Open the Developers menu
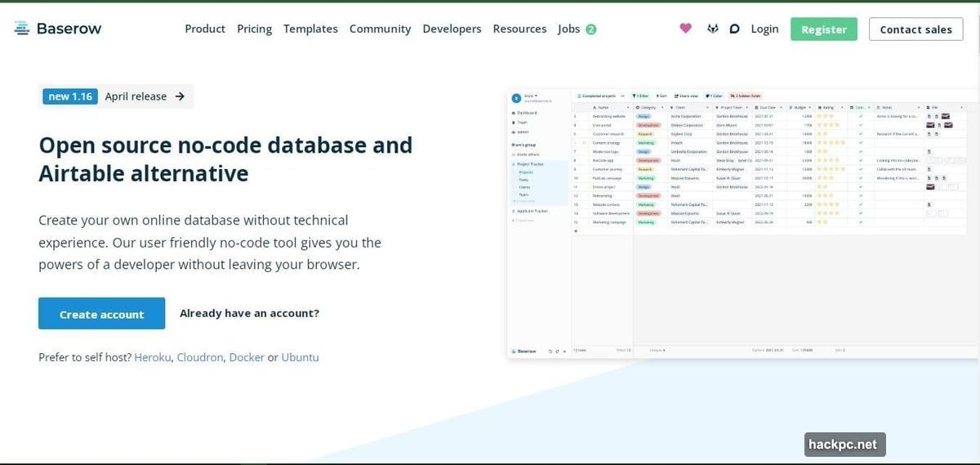 click(x=452, y=29)
